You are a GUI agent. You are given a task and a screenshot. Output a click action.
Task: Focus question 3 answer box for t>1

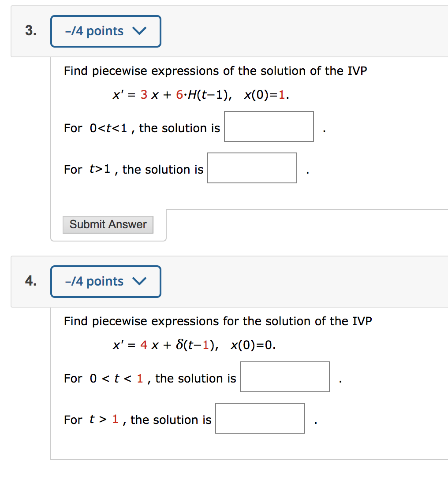pyautogui.click(x=252, y=168)
